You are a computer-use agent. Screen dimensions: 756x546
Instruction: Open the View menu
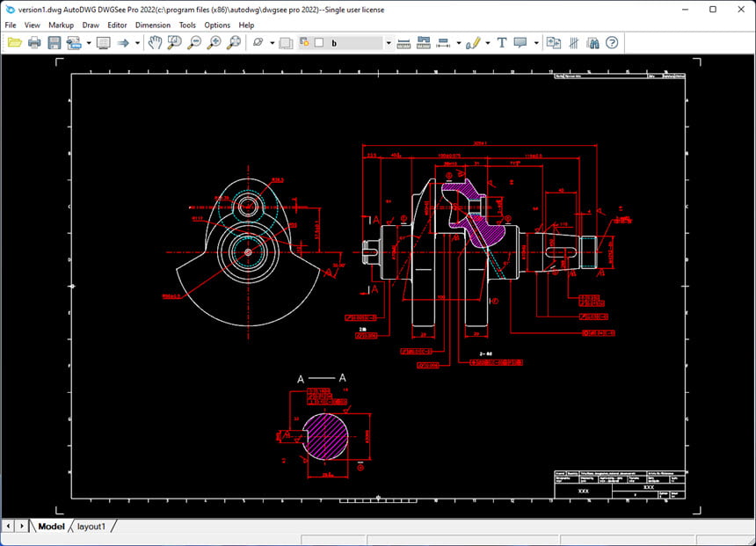(x=33, y=25)
